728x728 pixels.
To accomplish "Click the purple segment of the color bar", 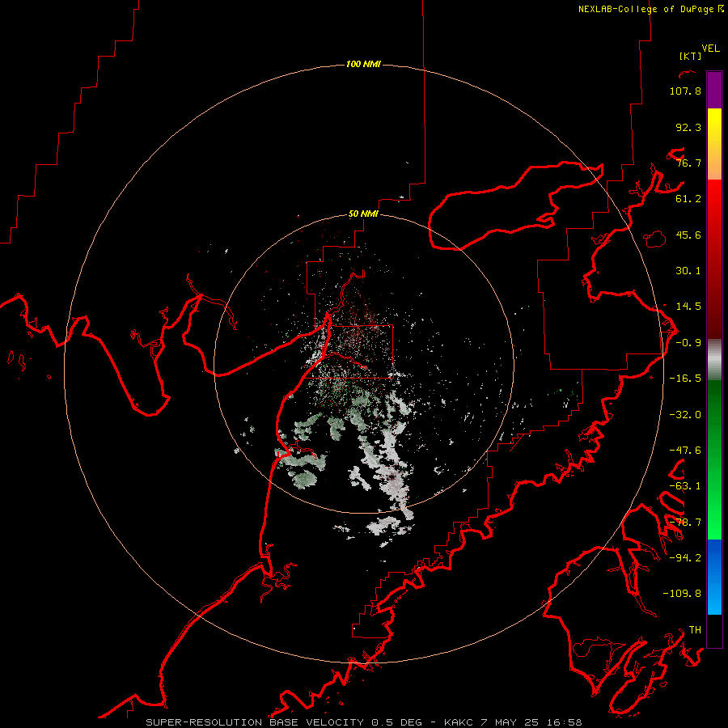I will (714, 90).
